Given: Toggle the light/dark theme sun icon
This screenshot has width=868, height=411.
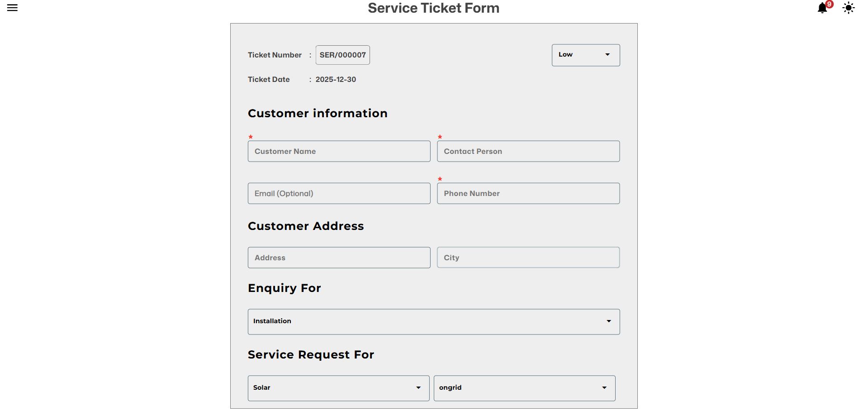Looking at the screenshot, I should 848,8.
